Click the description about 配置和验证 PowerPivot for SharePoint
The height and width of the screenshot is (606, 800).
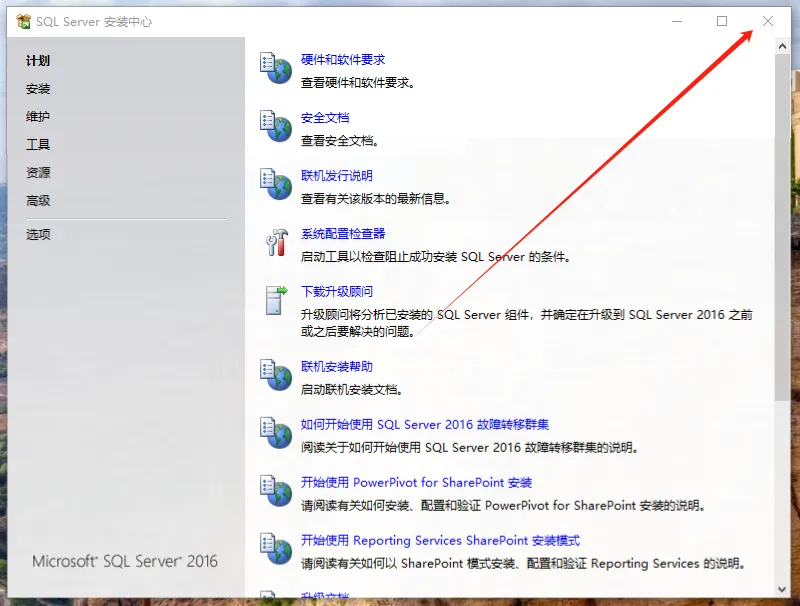tap(503, 506)
